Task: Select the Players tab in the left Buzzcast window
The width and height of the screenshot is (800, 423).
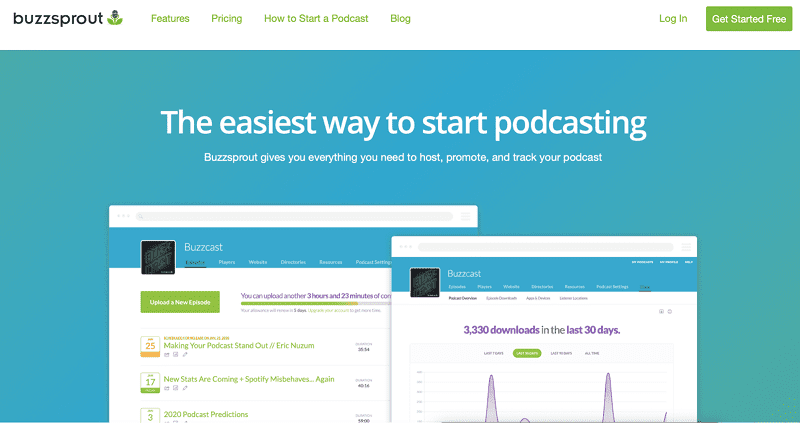Action: (x=227, y=262)
